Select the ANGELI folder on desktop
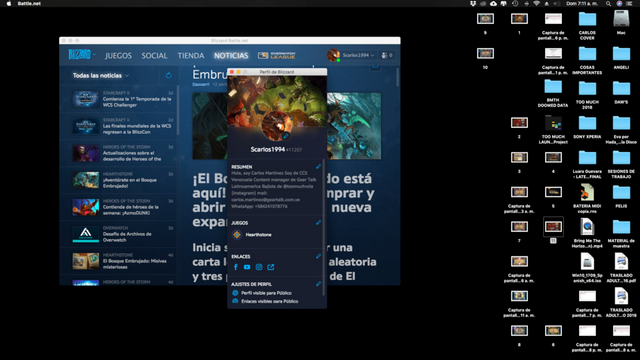The image size is (640, 360). pyautogui.click(x=621, y=53)
